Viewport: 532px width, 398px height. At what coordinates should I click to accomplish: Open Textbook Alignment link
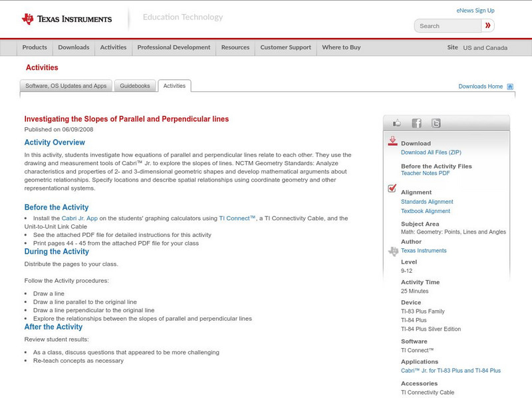426,211
